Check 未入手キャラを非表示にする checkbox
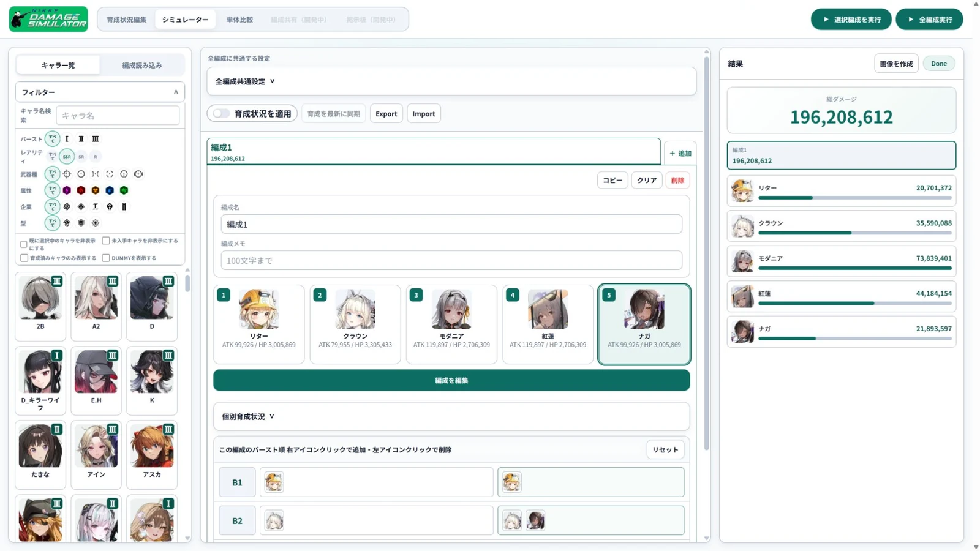The image size is (980, 551). [106, 241]
